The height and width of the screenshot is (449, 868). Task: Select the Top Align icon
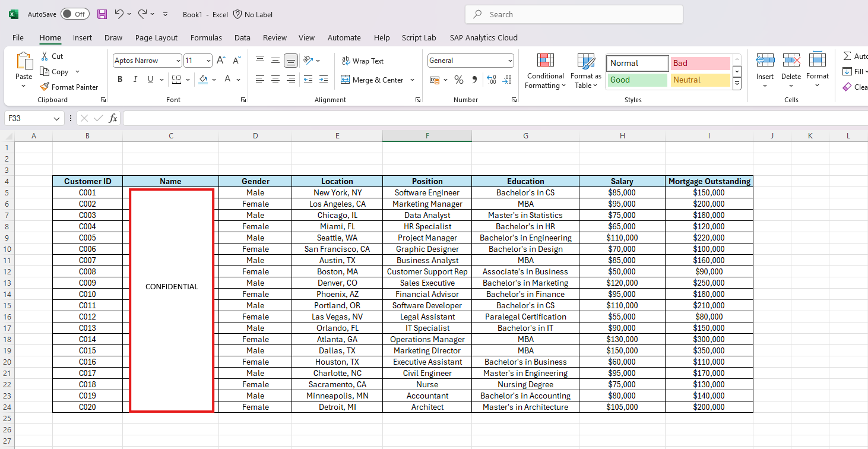(x=260, y=61)
